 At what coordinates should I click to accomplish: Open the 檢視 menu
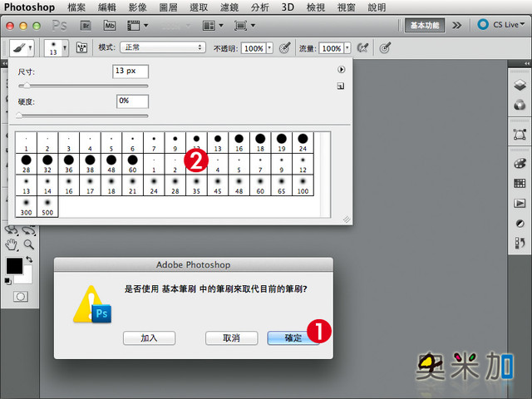tap(316, 7)
